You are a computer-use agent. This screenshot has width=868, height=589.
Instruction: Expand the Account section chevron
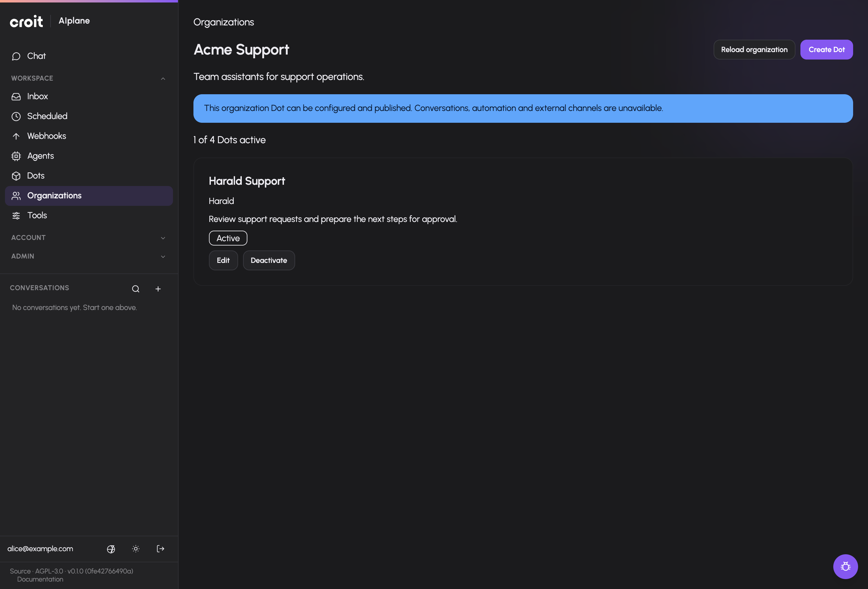tap(163, 238)
